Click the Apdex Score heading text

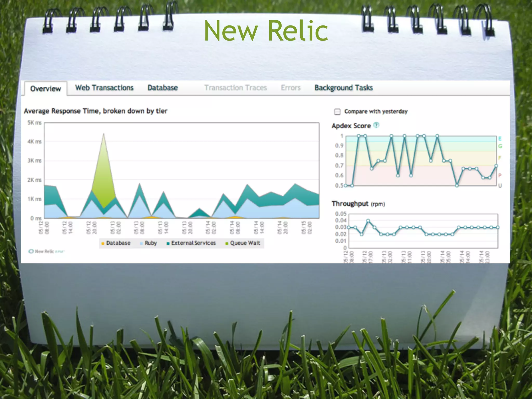coord(351,126)
